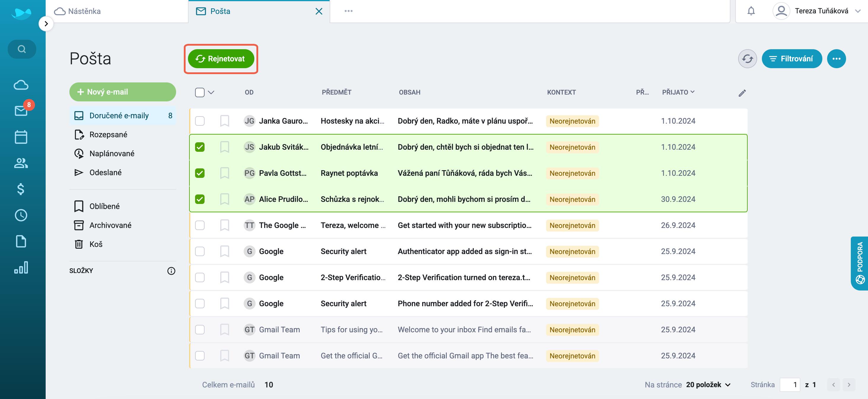
Task: Open the contacts people sidebar icon
Action: click(21, 163)
